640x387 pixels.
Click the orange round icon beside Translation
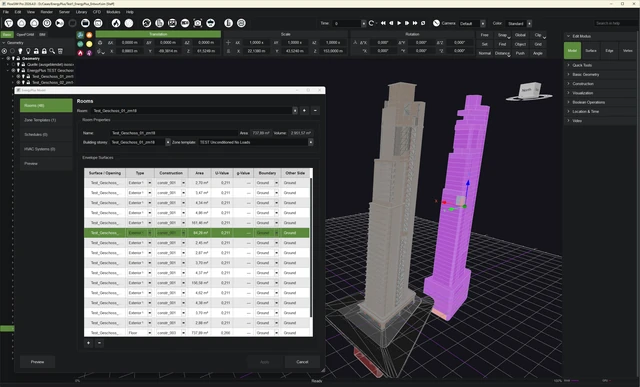tap(89, 35)
